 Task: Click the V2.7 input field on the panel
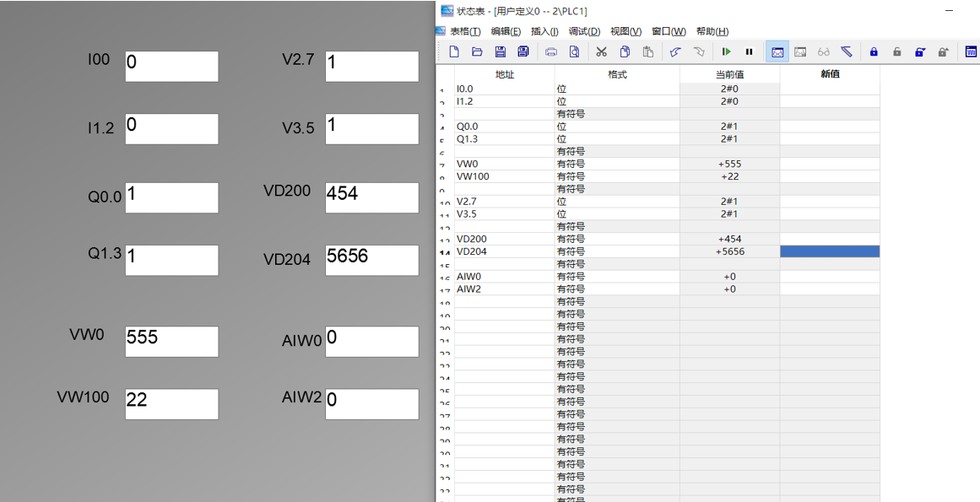click(372, 66)
